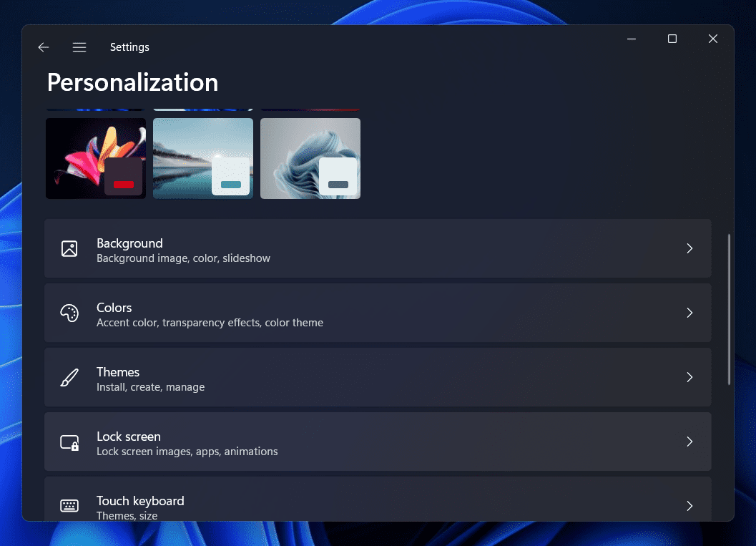756x546 pixels.
Task: Click the Background picture icon
Action: (69, 248)
